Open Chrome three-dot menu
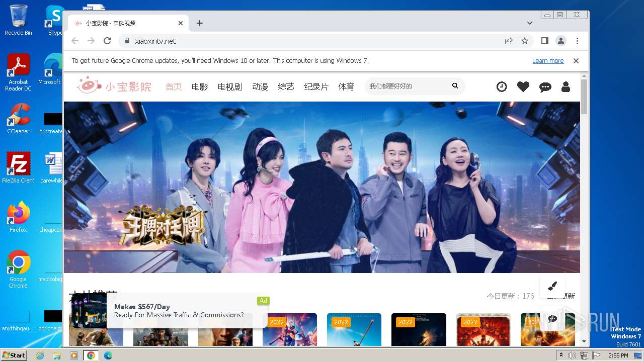The height and width of the screenshot is (362, 644). pyautogui.click(x=577, y=41)
